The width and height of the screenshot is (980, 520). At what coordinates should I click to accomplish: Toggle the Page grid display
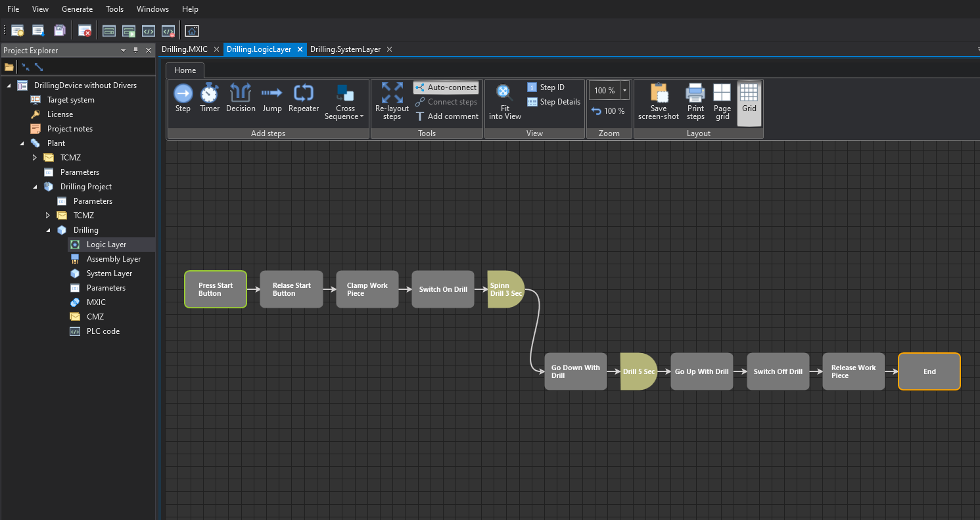tap(722, 101)
